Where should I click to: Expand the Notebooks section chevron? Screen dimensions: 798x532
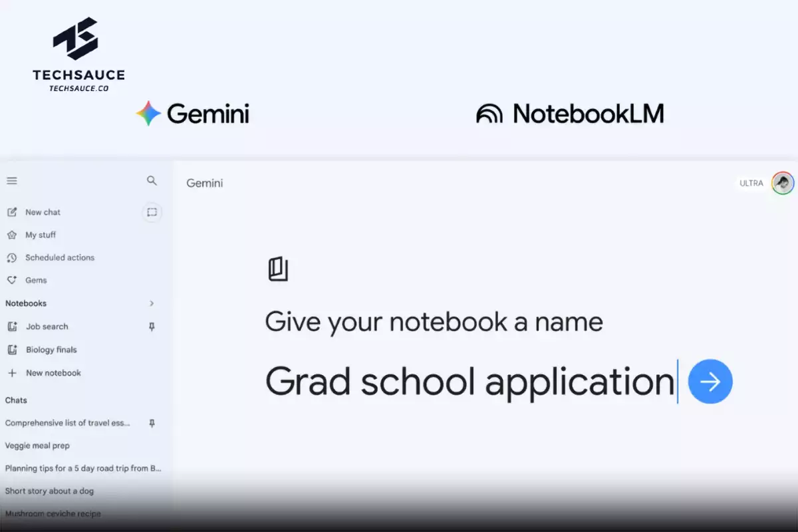pyautogui.click(x=152, y=303)
